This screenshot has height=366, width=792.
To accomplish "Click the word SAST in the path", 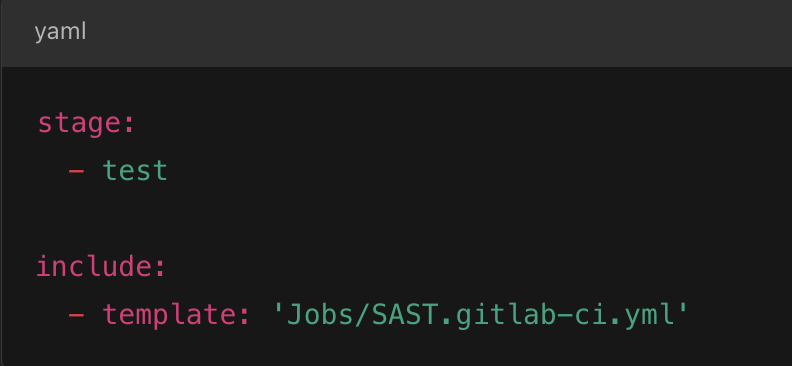I will pyautogui.click(x=405, y=315).
